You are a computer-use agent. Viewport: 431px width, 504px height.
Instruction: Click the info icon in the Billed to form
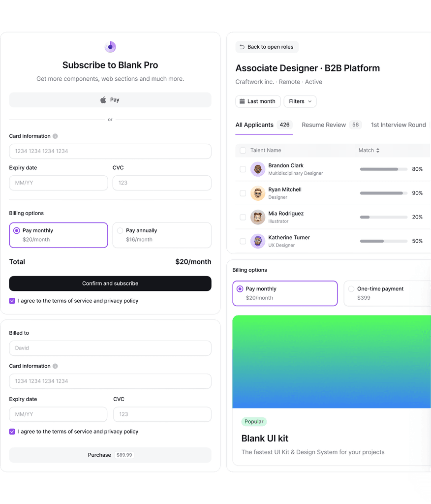pos(54,366)
